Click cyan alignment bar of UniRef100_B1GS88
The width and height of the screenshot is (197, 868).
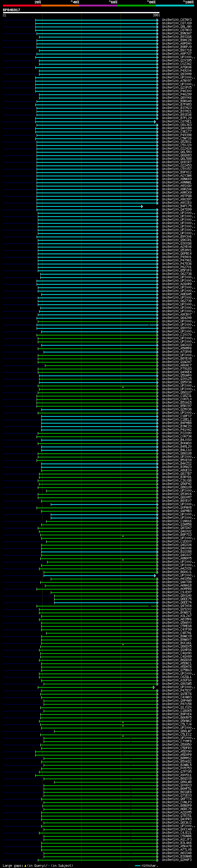(100, 551)
